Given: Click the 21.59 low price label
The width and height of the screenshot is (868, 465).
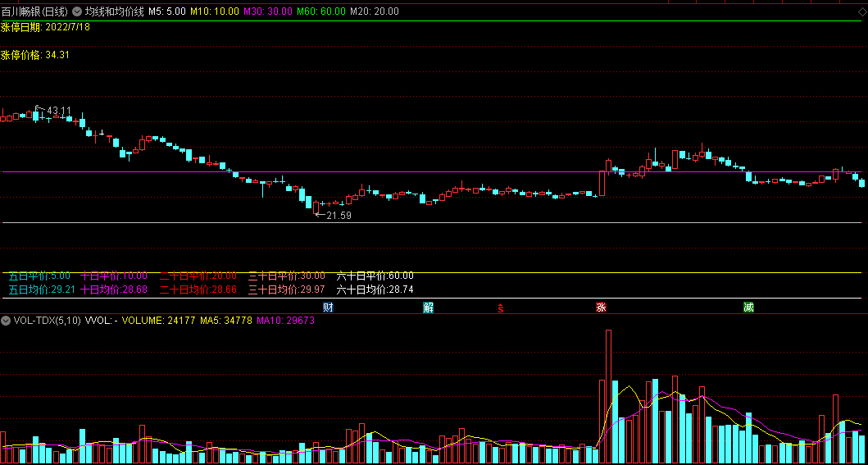Looking at the screenshot, I should tap(339, 216).
